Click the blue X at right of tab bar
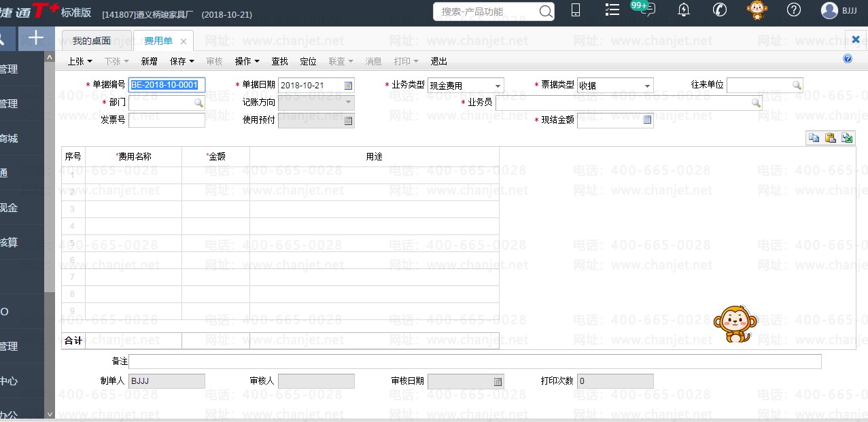The height and width of the screenshot is (422, 868). point(856,39)
